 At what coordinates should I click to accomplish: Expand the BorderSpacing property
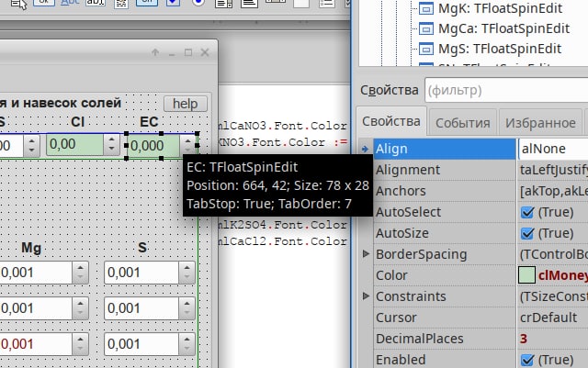(366, 254)
